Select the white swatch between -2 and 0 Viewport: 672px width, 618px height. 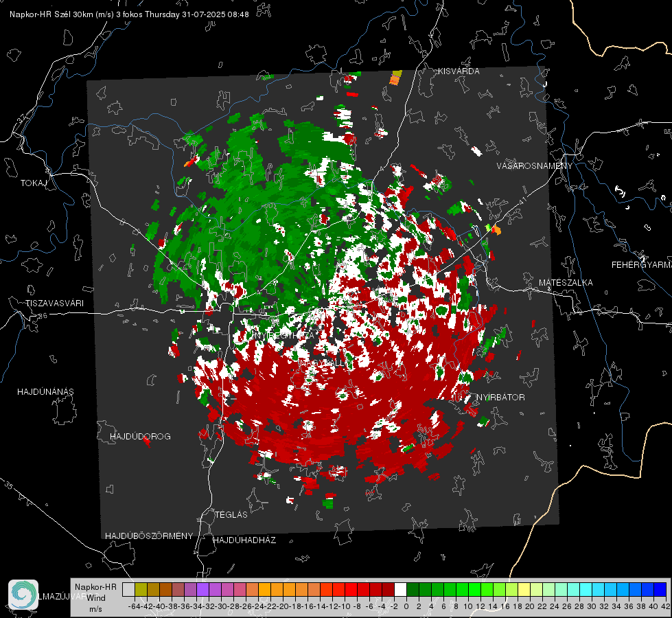401,589
